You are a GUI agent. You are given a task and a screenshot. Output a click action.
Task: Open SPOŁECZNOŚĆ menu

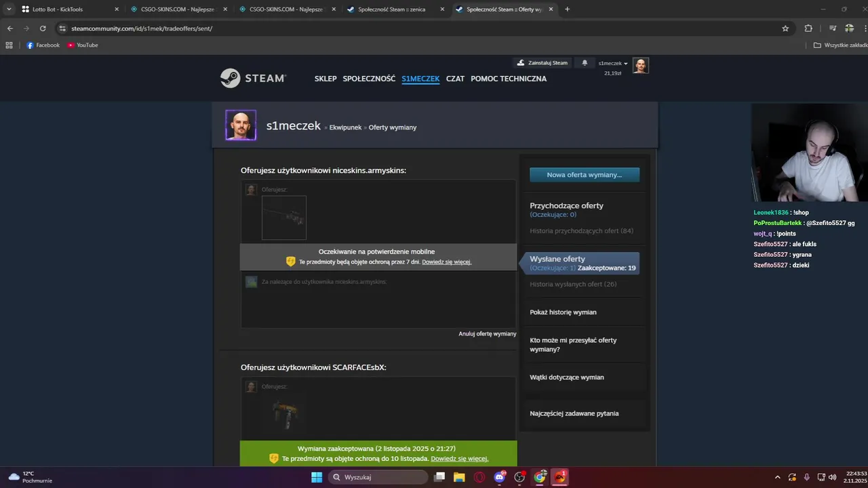369,79
